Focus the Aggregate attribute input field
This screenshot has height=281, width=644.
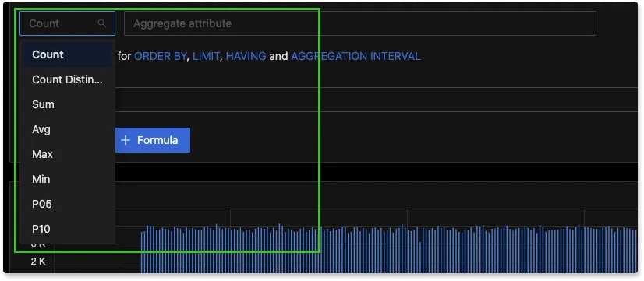tap(359, 23)
